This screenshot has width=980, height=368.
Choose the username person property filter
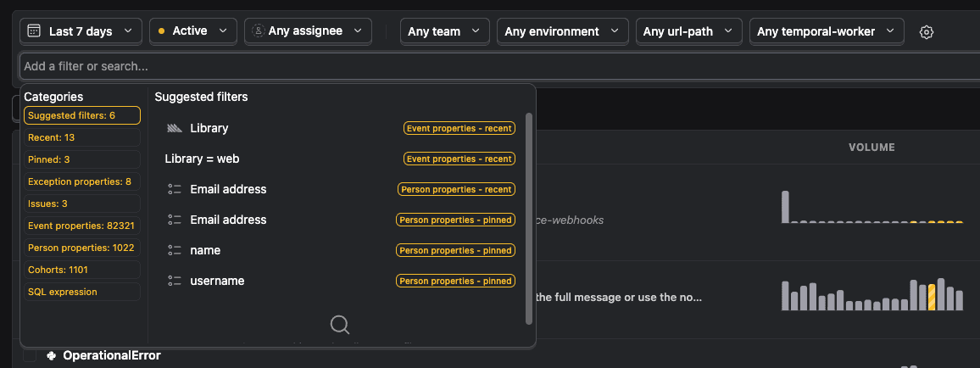tap(340, 282)
